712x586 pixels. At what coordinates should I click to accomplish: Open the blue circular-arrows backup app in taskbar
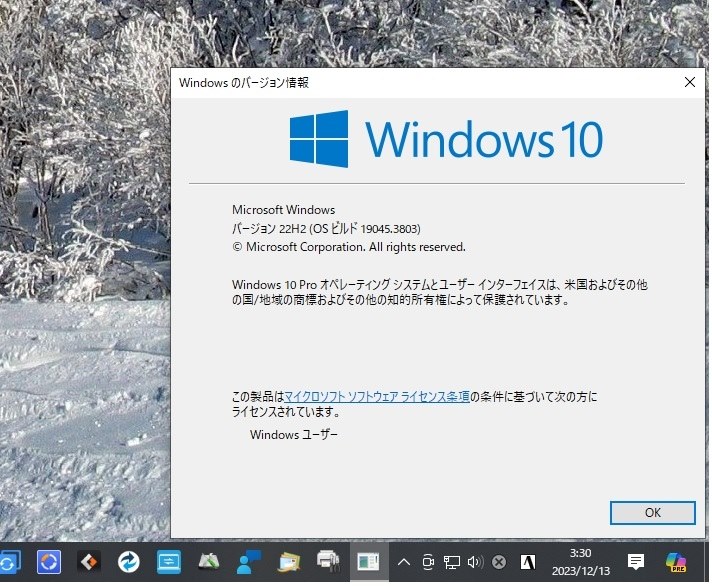point(129,562)
